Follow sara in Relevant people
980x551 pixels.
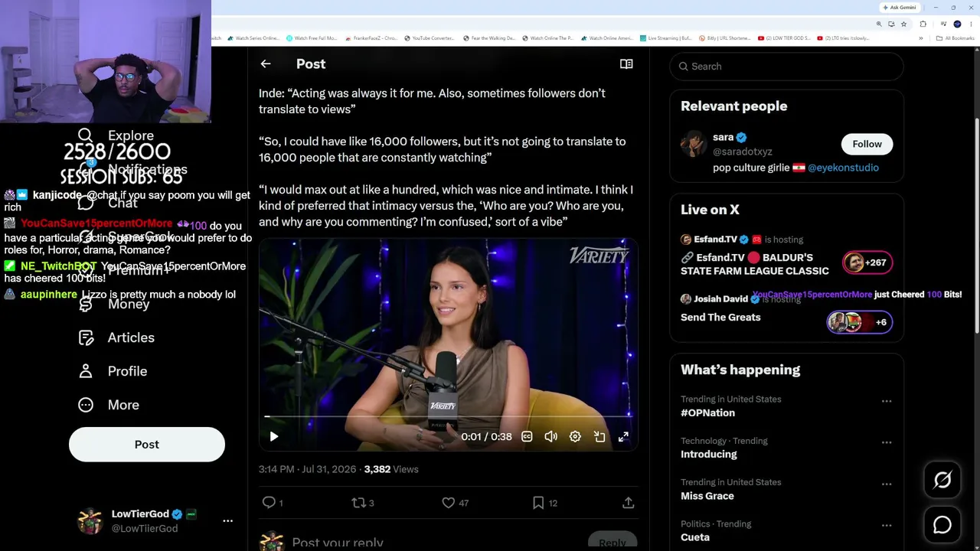(x=867, y=144)
